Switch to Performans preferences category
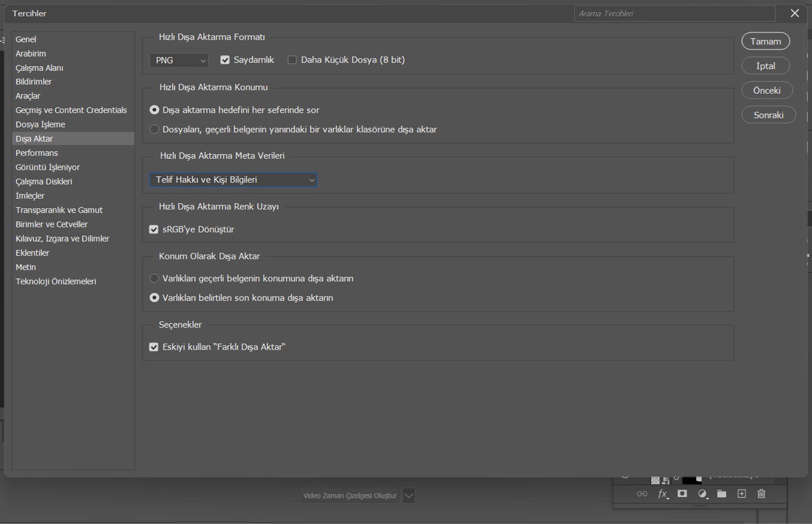 37,153
